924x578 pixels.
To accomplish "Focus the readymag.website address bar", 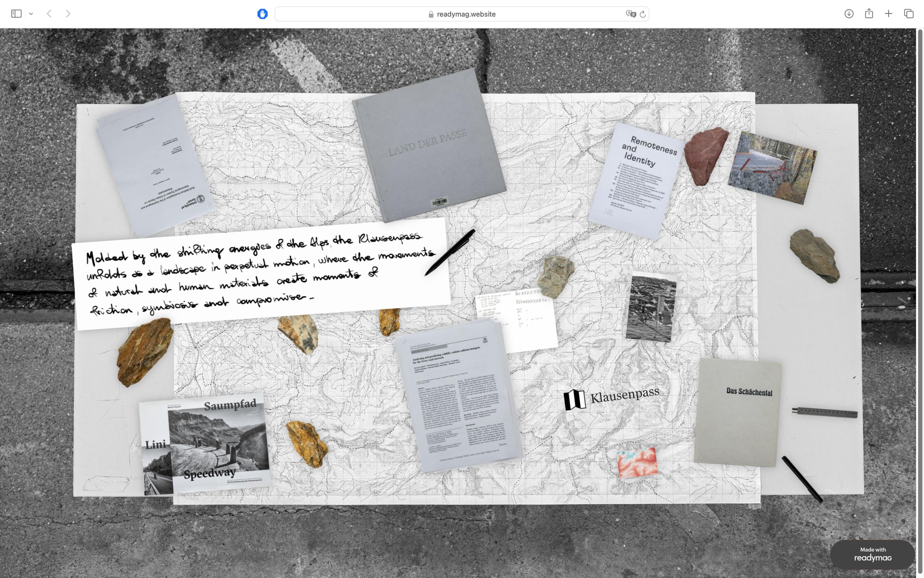I will 462,14.
